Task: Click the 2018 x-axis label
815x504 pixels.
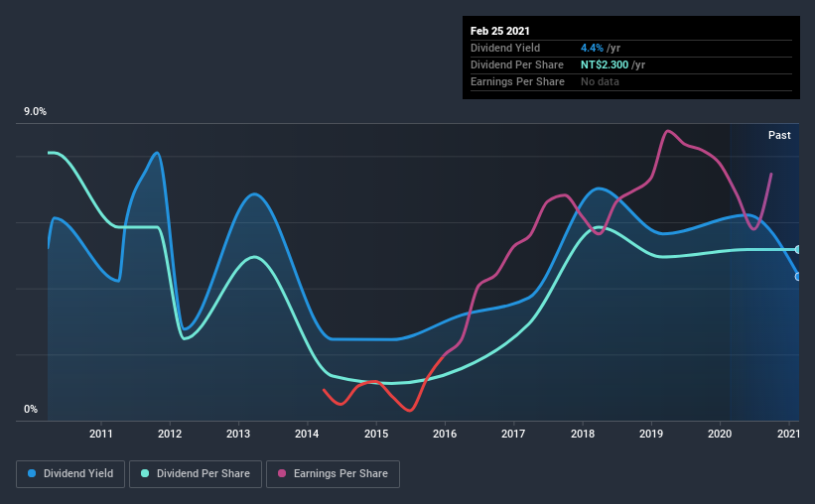Action: tap(582, 434)
